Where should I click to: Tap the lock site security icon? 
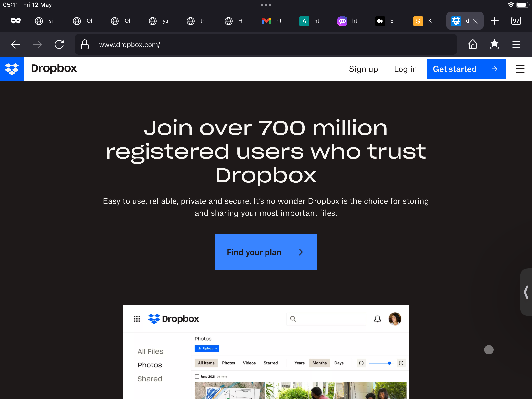coord(84,45)
